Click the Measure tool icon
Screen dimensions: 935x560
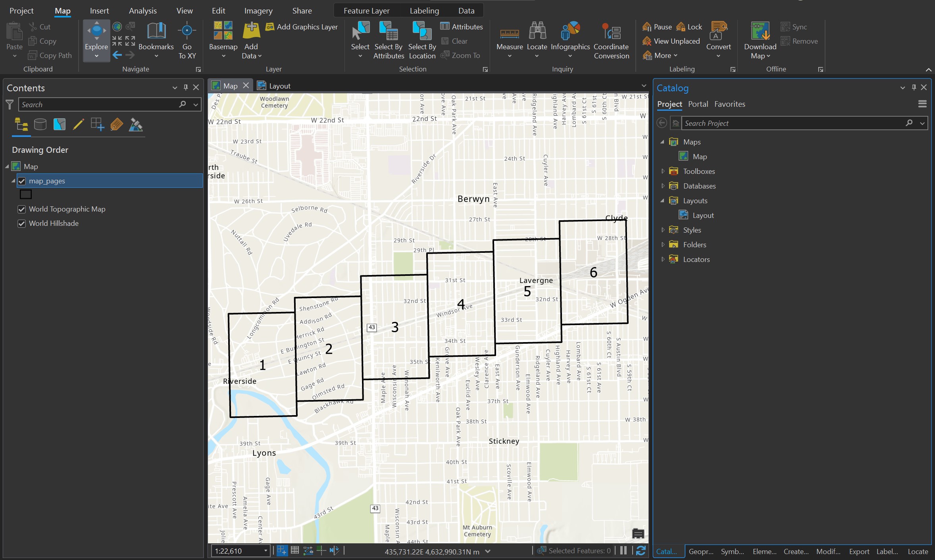[x=509, y=33]
